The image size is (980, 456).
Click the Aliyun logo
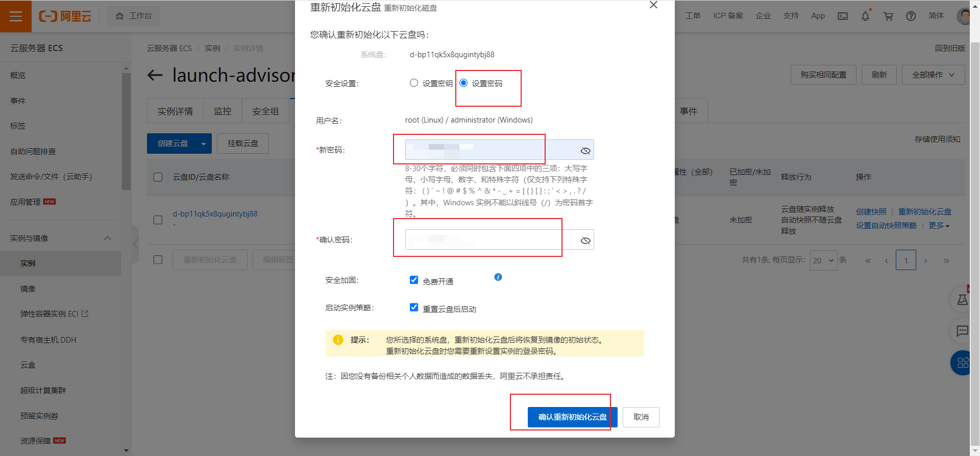point(65,16)
